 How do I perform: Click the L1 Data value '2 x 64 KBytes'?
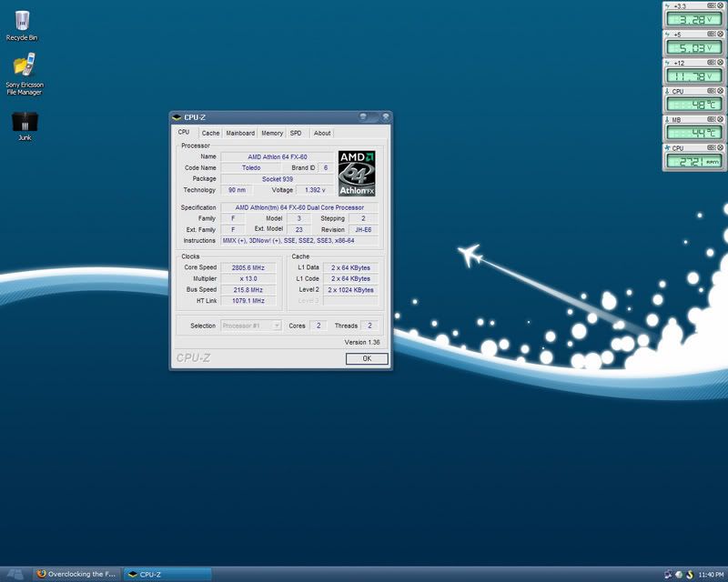[350, 267]
